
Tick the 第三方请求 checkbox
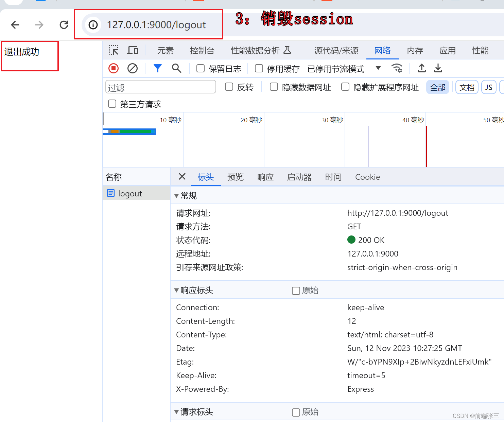click(x=112, y=104)
